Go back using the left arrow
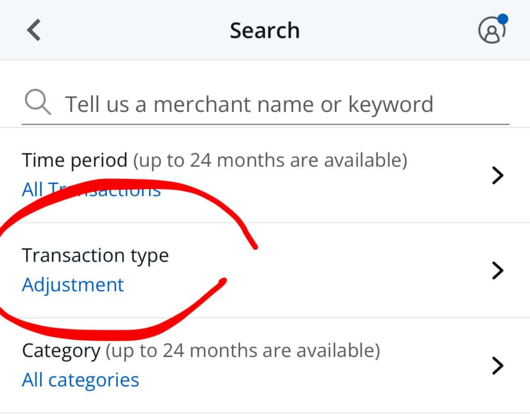Viewport: 530px width, 420px height. (x=34, y=30)
